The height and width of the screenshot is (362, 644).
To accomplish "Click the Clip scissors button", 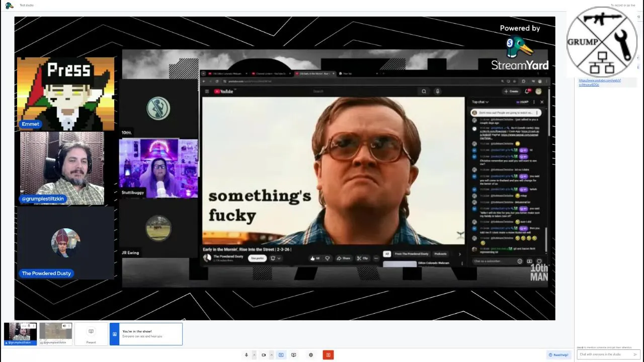I will click(362, 258).
